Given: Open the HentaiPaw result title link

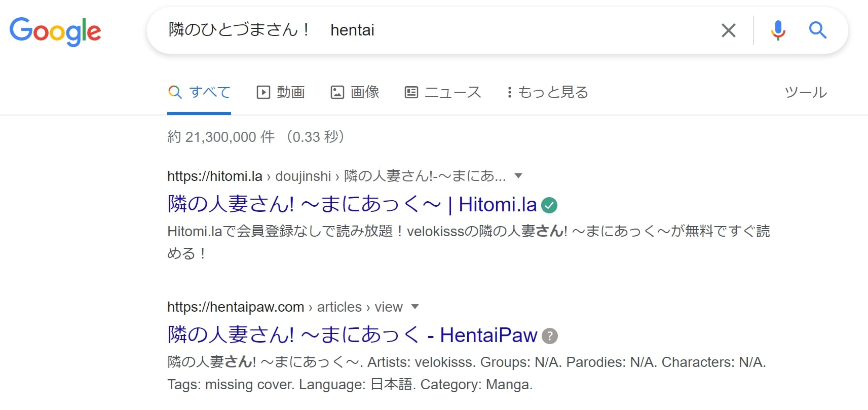Looking at the screenshot, I should point(352,335).
